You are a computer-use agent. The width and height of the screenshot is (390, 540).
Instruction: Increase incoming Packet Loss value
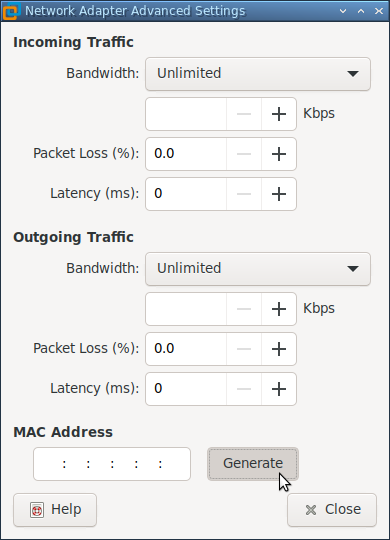279,154
